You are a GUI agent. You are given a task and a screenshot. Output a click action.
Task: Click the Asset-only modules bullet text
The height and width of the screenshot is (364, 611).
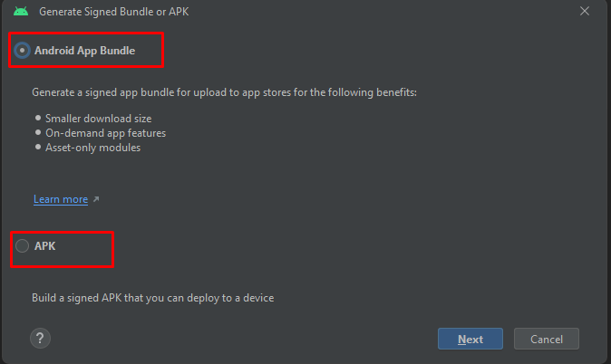coord(92,148)
